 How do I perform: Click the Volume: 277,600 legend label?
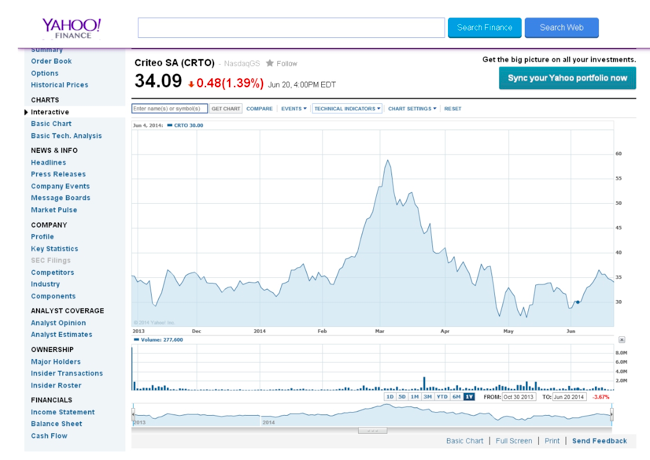[162, 340]
